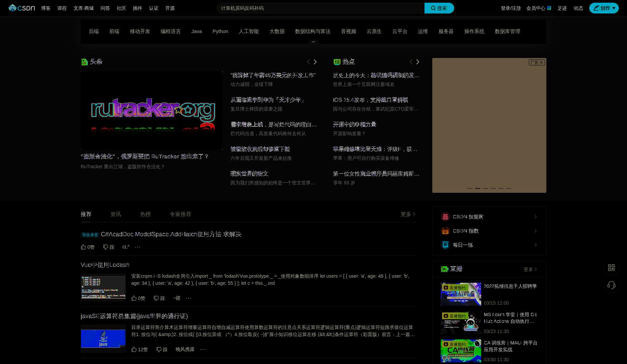The image size is (627, 364).
Task: Switch to the 热榜 tab
Action: coord(145,214)
